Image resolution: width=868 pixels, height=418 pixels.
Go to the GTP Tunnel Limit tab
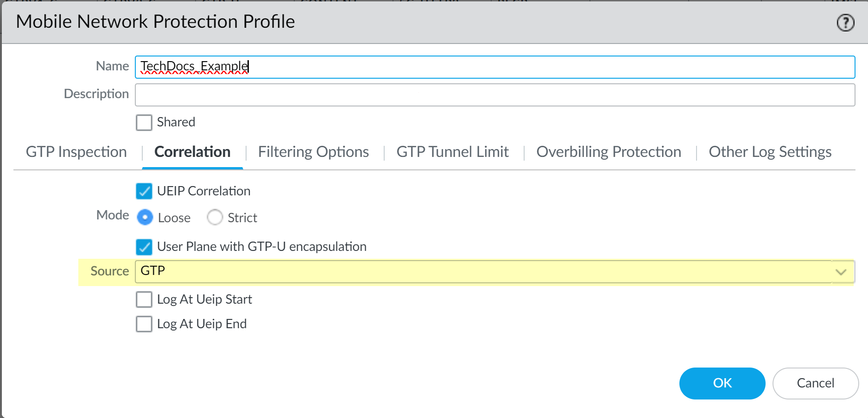pos(452,152)
